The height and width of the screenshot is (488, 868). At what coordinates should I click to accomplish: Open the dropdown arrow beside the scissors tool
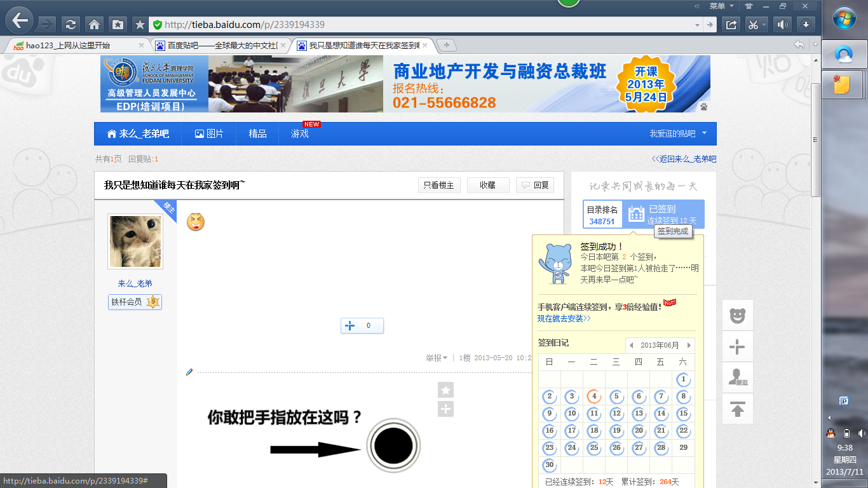coord(764,25)
